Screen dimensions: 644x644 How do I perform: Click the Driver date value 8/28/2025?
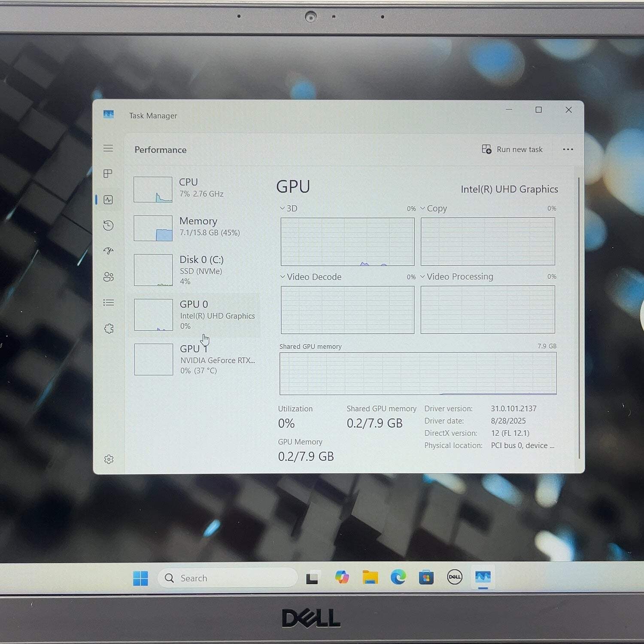pyautogui.click(x=508, y=421)
